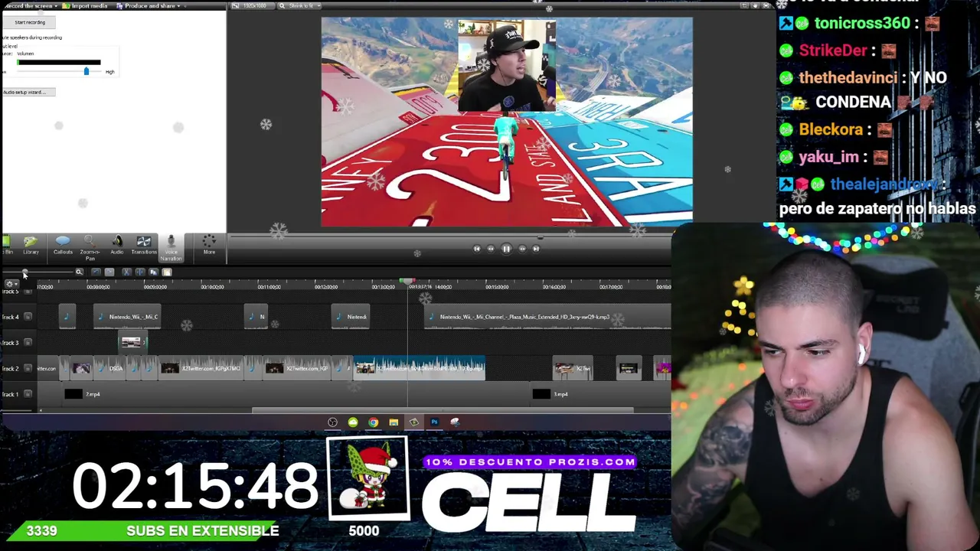Open the timeline settings gear dropdown
This screenshot has height=551, width=980.
[12, 284]
